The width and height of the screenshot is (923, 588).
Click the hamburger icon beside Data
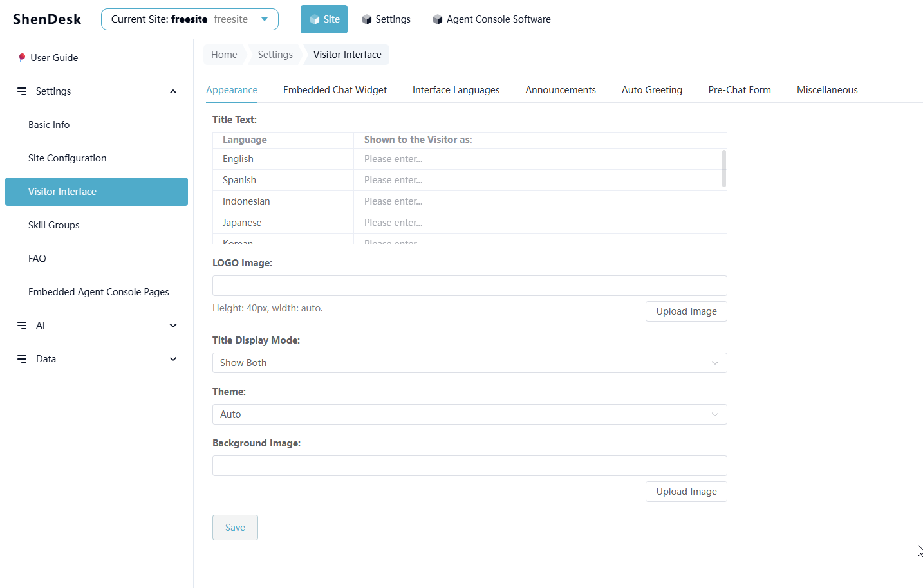click(22, 359)
